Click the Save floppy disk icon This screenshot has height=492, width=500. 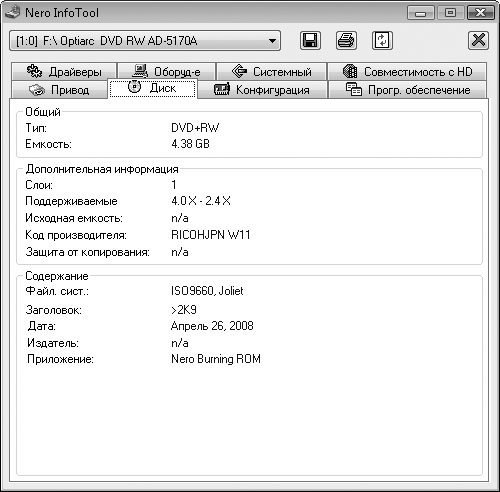point(310,41)
